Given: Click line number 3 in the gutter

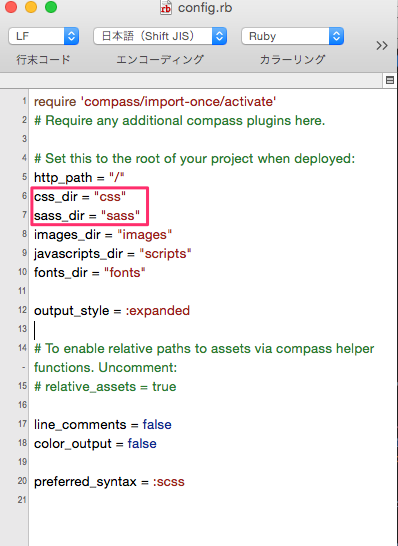Looking at the screenshot, I should click(24, 139).
